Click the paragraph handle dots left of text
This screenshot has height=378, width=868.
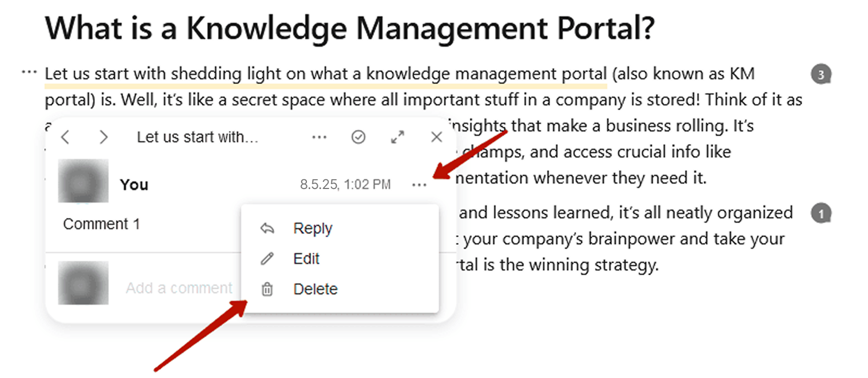click(x=29, y=72)
